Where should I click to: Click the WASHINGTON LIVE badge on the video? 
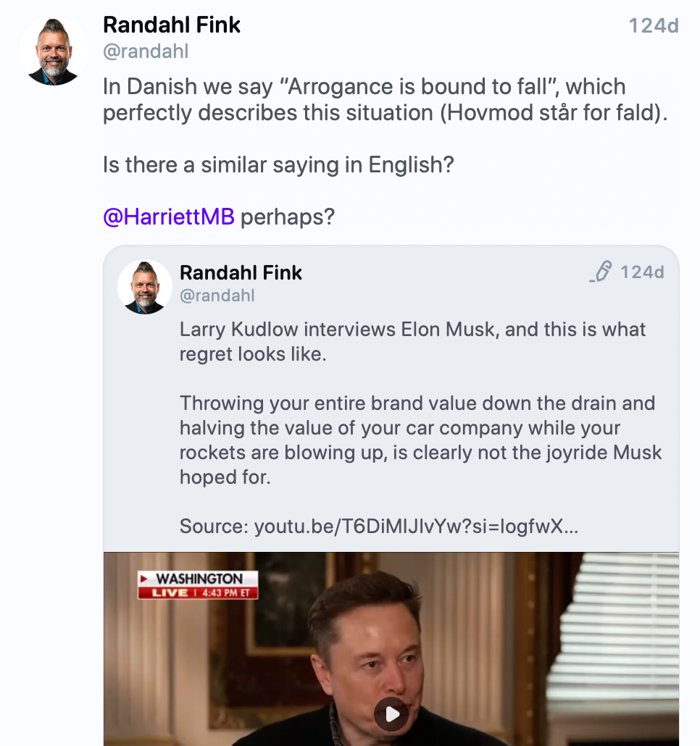pyautogui.click(x=199, y=585)
